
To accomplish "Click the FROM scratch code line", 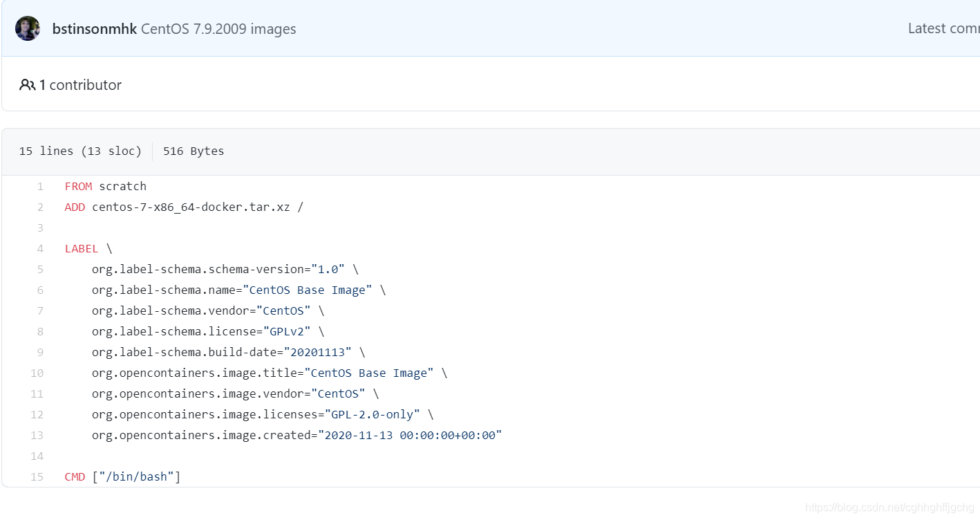I will tap(106, 186).
